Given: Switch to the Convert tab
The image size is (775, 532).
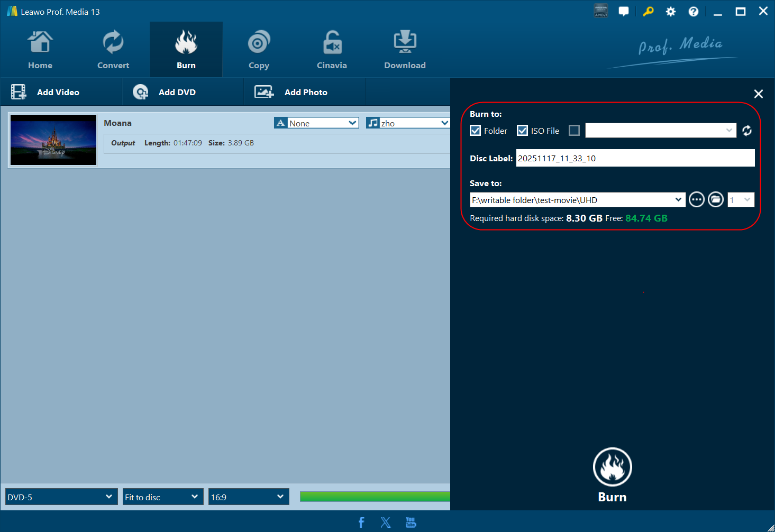Looking at the screenshot, I should pyautogui.click(x=113, y=50).
